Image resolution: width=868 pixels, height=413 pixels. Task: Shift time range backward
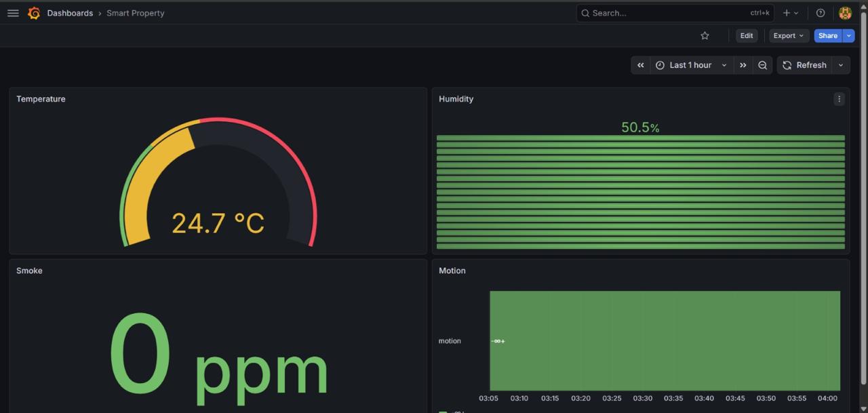[x=641, y=65]
